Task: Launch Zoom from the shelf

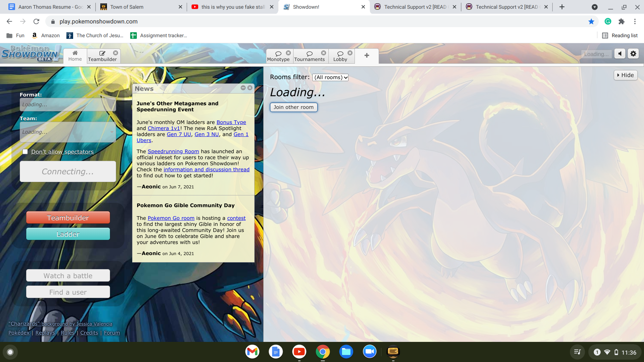Action: tap(370, 352)
